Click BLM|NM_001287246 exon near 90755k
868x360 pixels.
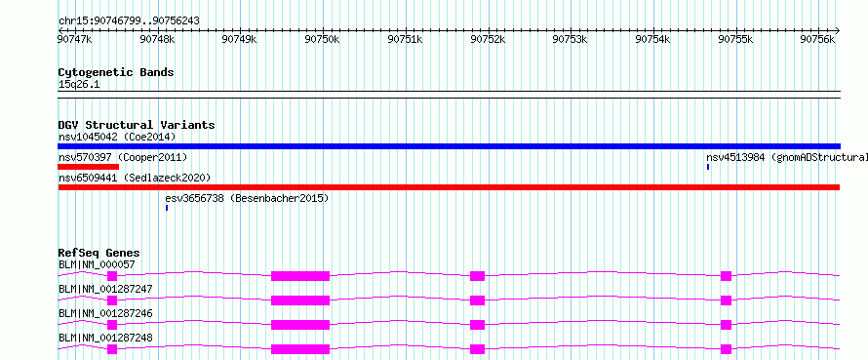click(x=726, y=325)
